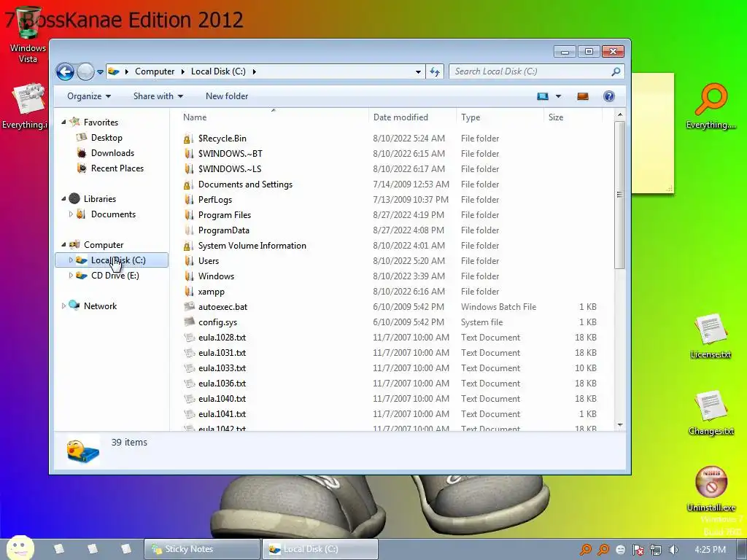The width and height of the screenshot is (747, 560).
Task: Select the Documents and Settings folder icon
Action: tap(188, 184)
